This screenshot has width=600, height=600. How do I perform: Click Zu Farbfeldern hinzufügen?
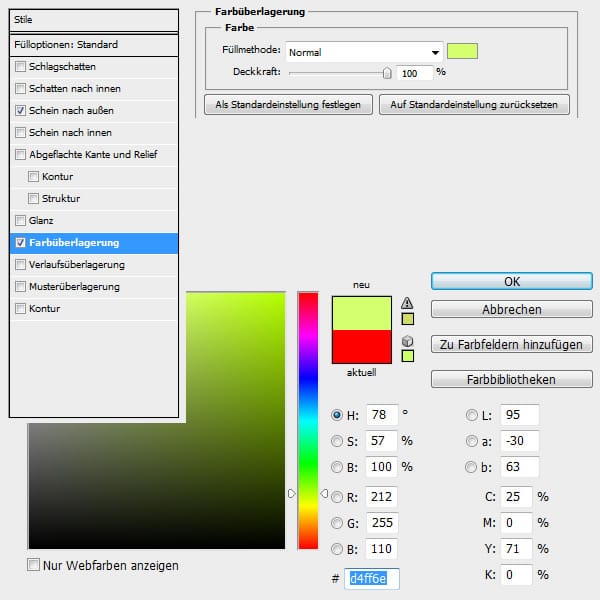click(512, 344)
